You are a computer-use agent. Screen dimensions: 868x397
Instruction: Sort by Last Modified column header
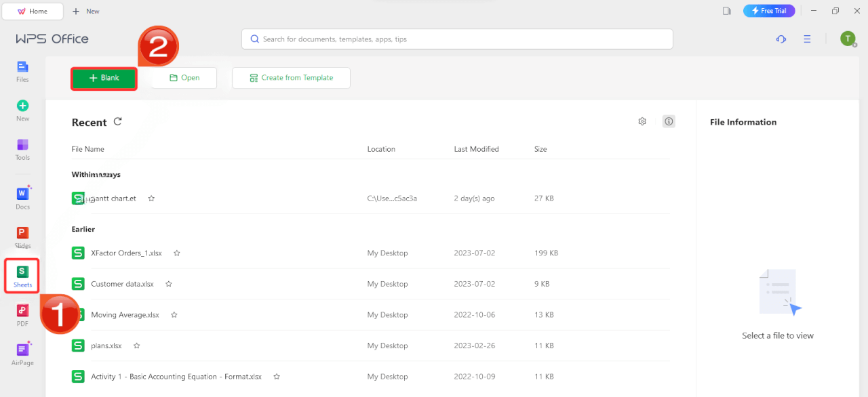point(476,149)
